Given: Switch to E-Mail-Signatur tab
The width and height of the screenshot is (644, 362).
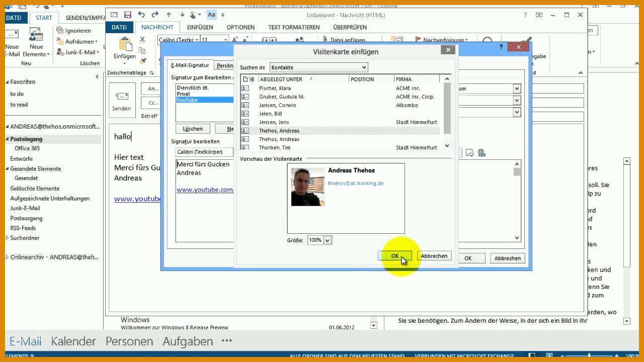Looking at the screenshot, I should click(190, 65).
